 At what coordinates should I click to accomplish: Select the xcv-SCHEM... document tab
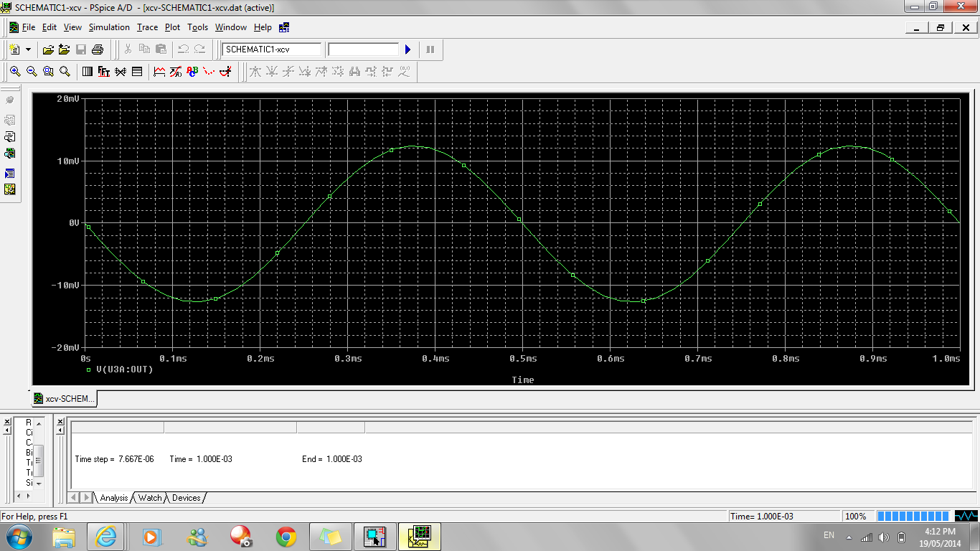[x=64, y=398]
